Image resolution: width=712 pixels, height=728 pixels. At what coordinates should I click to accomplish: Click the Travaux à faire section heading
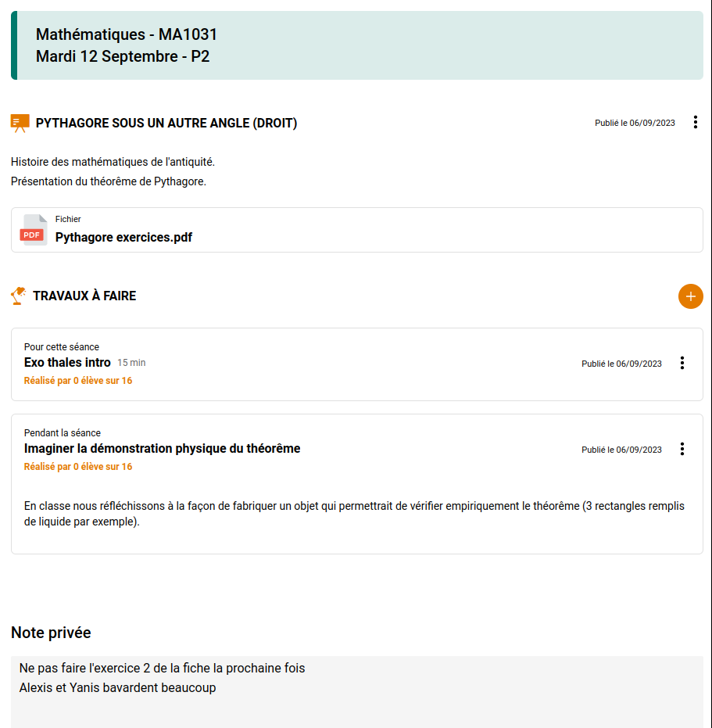84,296
